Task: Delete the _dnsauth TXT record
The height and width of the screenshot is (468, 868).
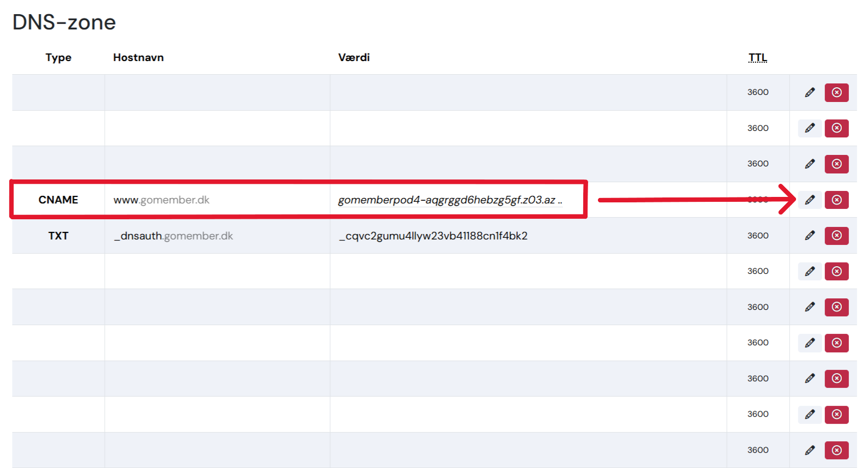Action: coord(836,236)
